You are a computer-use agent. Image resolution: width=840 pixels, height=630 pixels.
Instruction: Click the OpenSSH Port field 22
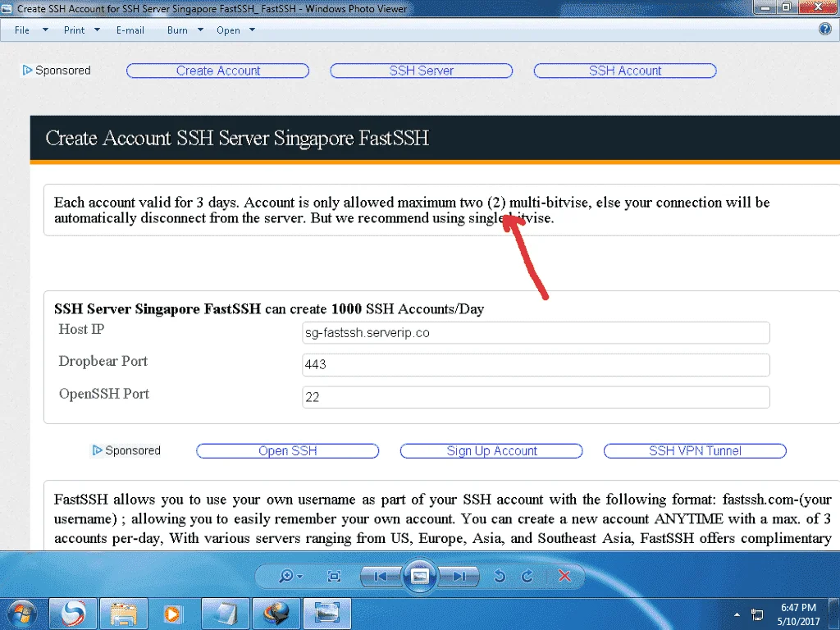pyautogui.click(x=536, y=397)
